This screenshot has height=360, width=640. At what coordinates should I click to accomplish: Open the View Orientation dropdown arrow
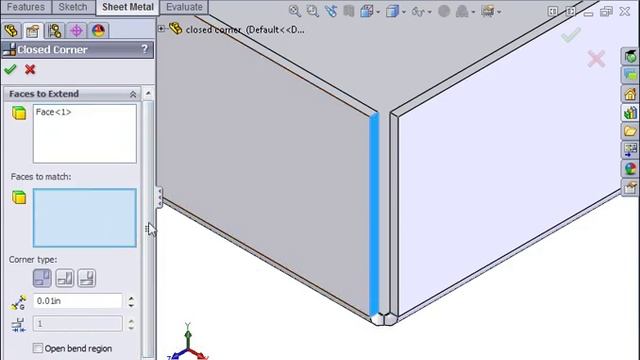[378, 12]
